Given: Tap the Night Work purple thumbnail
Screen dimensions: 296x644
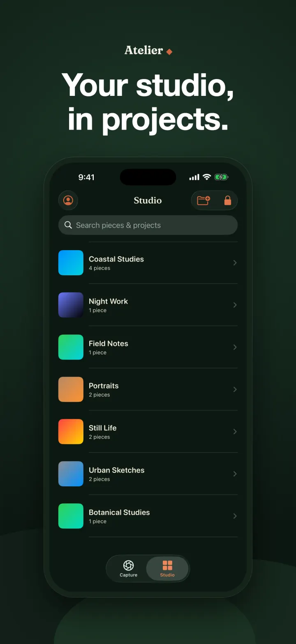Looking at the screenshot, I should (x=71, y=305).
